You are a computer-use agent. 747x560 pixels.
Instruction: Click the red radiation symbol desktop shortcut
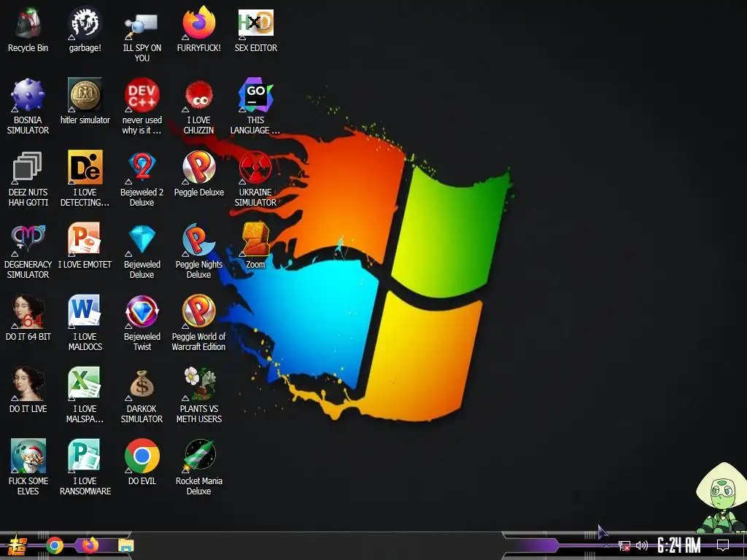tap(256, 167)
